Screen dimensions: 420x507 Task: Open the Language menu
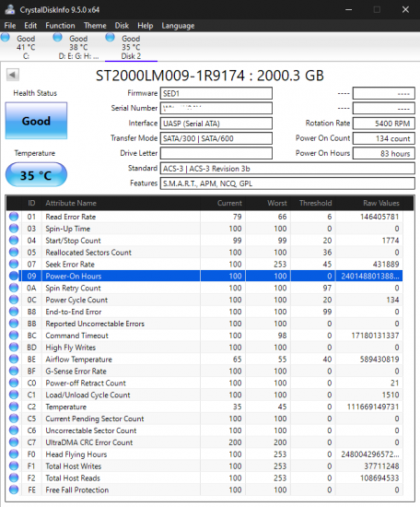point(178,26)
